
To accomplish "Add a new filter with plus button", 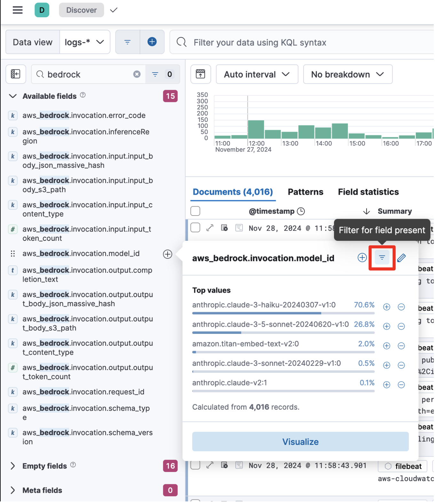I will tap(152, 42).
